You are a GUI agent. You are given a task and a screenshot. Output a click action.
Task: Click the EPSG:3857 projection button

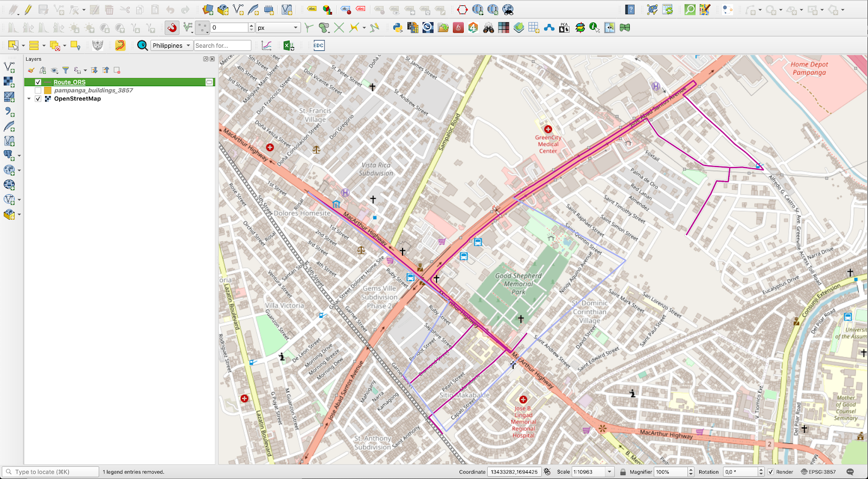(819, 472)
